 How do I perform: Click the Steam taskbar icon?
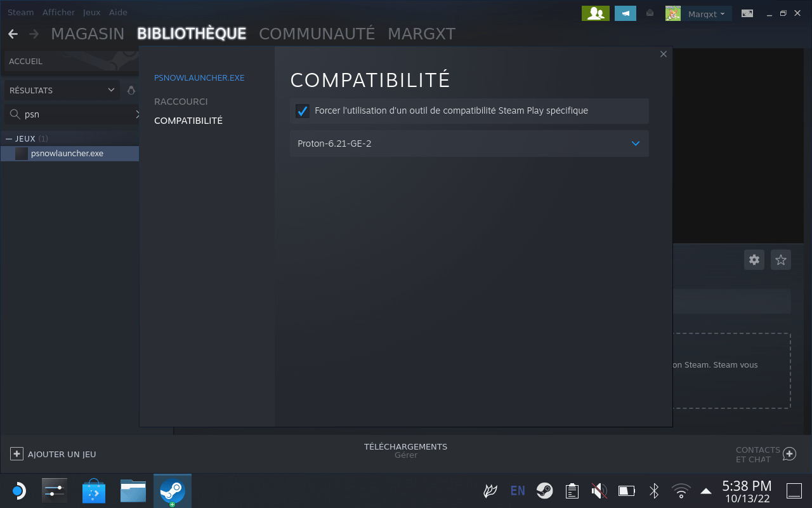click(173, 491)
